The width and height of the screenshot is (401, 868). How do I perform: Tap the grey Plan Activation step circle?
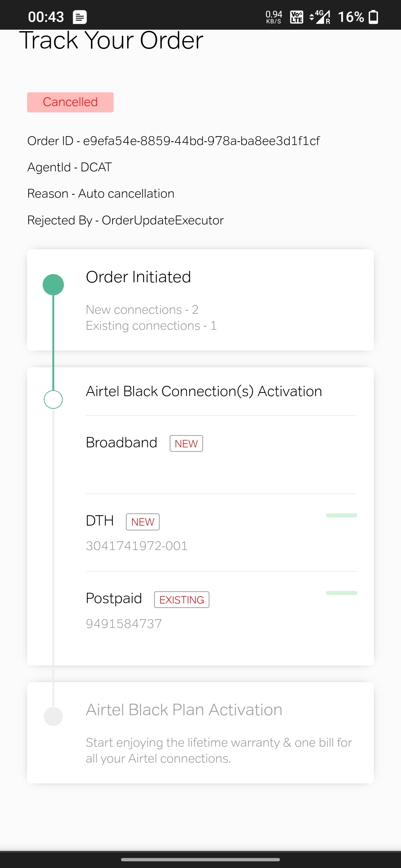tap(53, 716)
